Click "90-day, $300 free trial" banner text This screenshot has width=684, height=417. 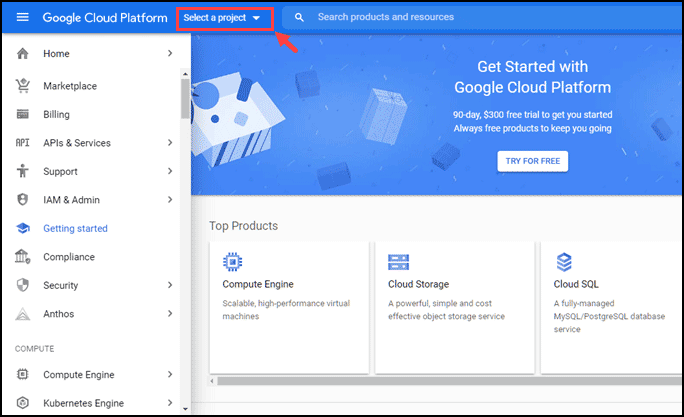pos(532,115)
